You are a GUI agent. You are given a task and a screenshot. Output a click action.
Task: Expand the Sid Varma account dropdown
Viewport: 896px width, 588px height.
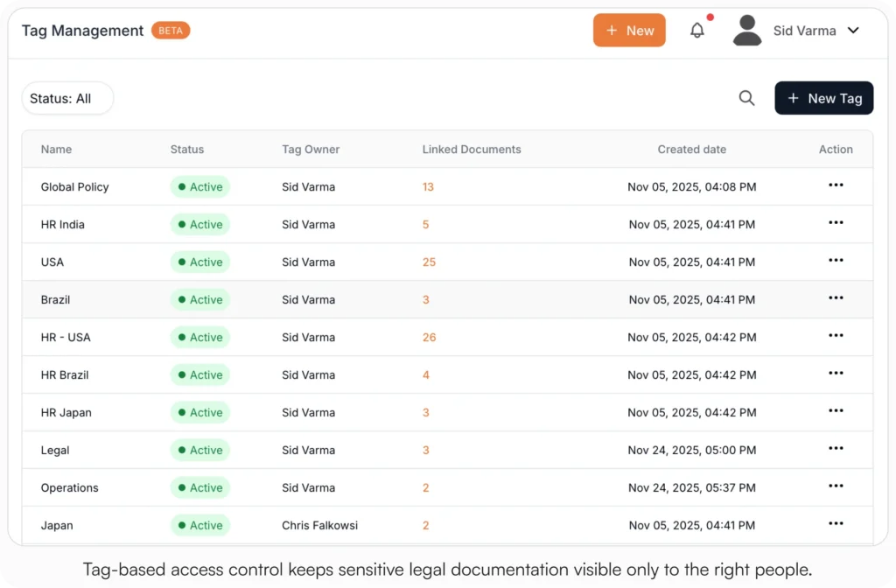pyautogui.click(x=853, y=31)
